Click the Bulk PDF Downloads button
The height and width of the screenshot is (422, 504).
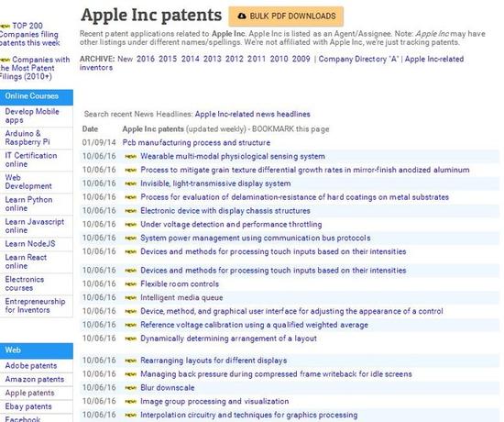tap(286, 17)
